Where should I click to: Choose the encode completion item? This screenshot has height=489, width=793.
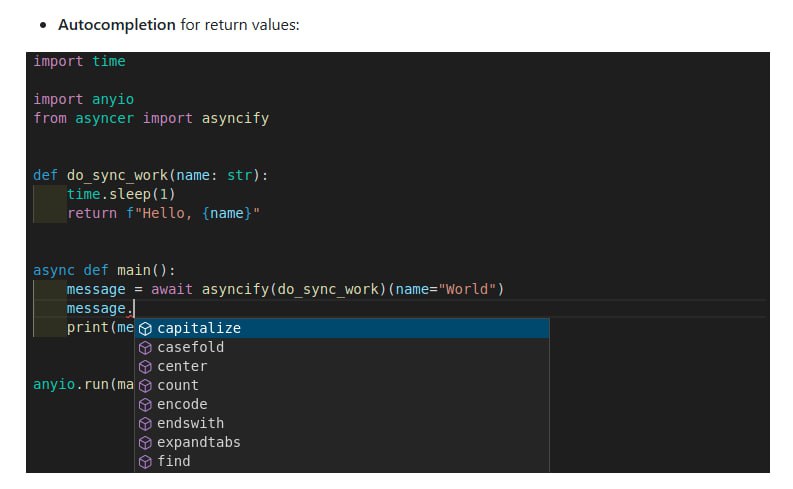point(182,405)
